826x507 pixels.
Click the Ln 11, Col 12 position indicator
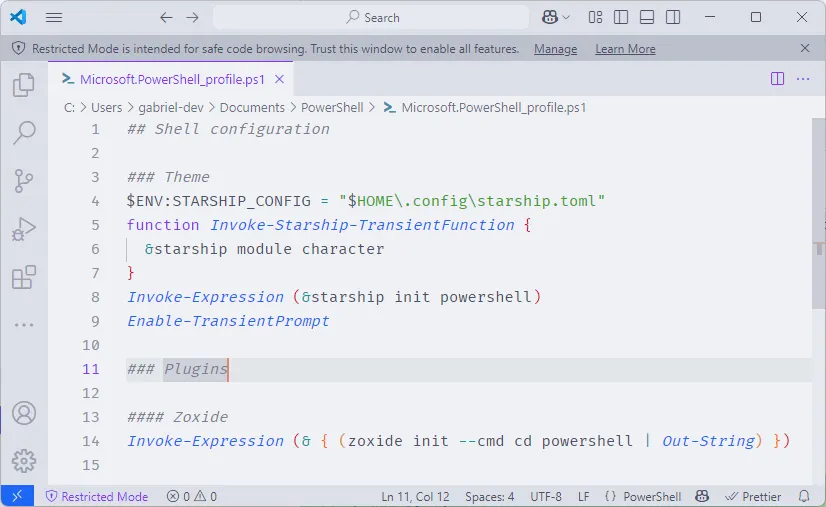click(415, 496)
